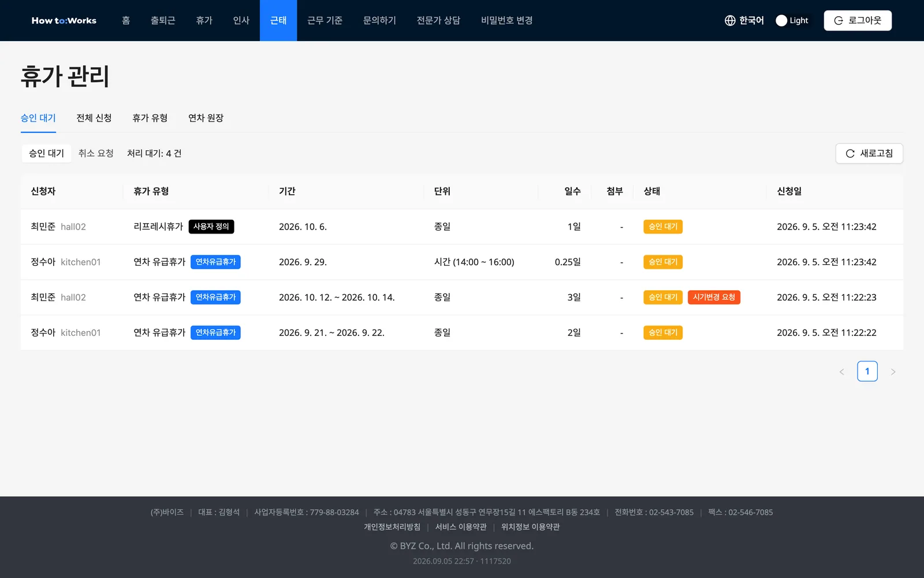Select the 취소 요청 sub-filter
This screenshot has height=578, width=924.
[x=96, y=153]
